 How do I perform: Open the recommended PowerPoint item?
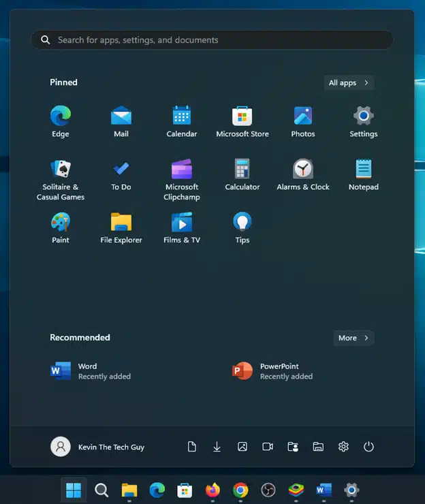(x=272, y=371)
